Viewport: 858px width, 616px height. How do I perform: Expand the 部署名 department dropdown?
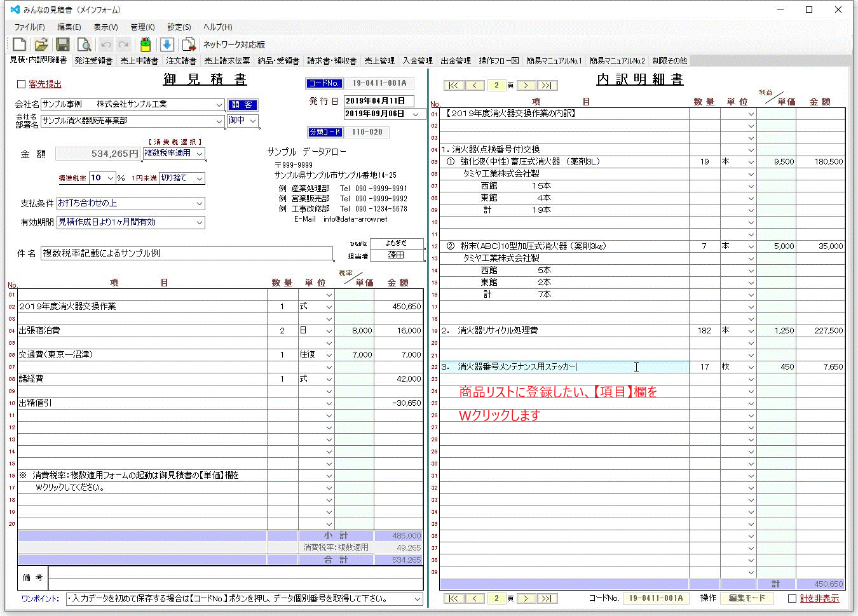(x=219, y=121)
